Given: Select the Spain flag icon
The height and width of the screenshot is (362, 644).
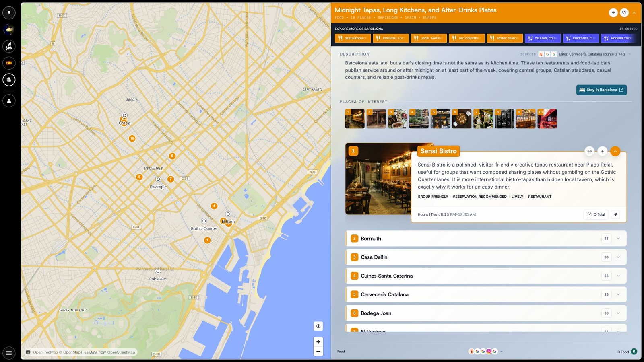Looking at the screenshot, I should click(9, 63).
